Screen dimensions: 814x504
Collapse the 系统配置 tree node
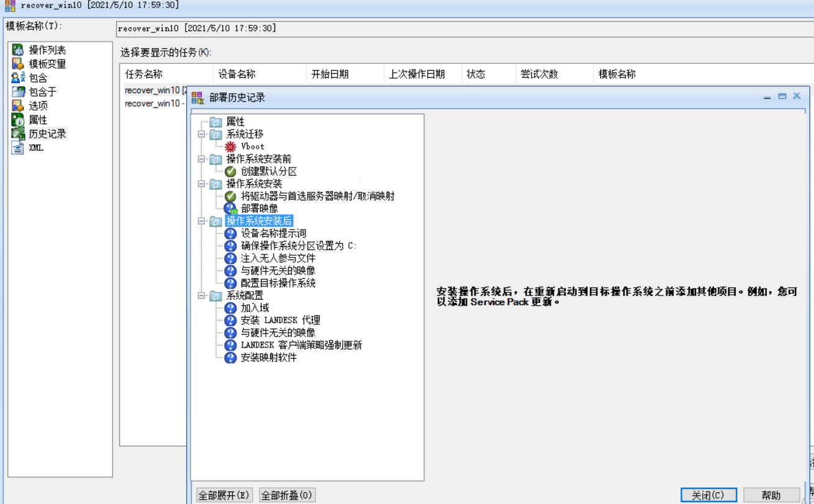tap(201, 295)
